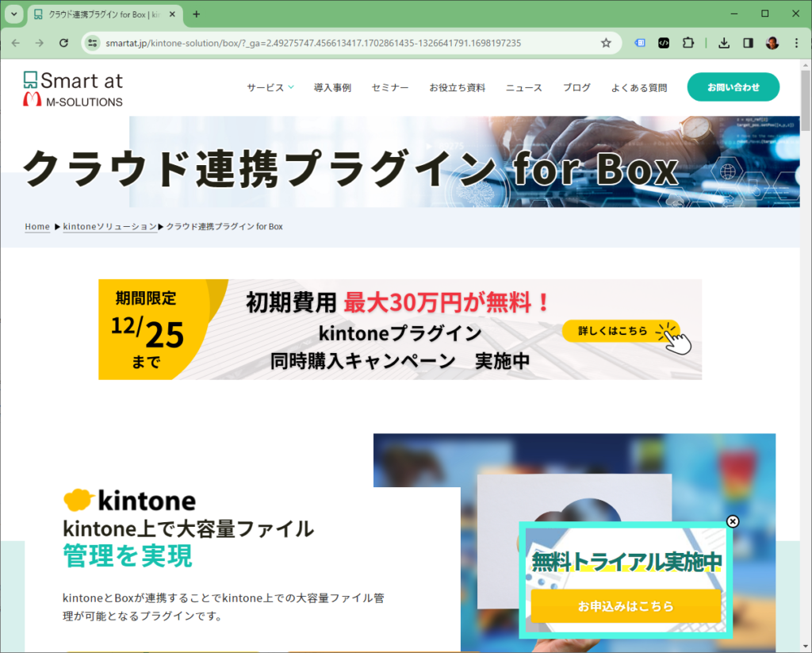This screenshot has width=812, height=653.
Task: Expand the サービス dropdown menu
Action: [x=270, y=87]
